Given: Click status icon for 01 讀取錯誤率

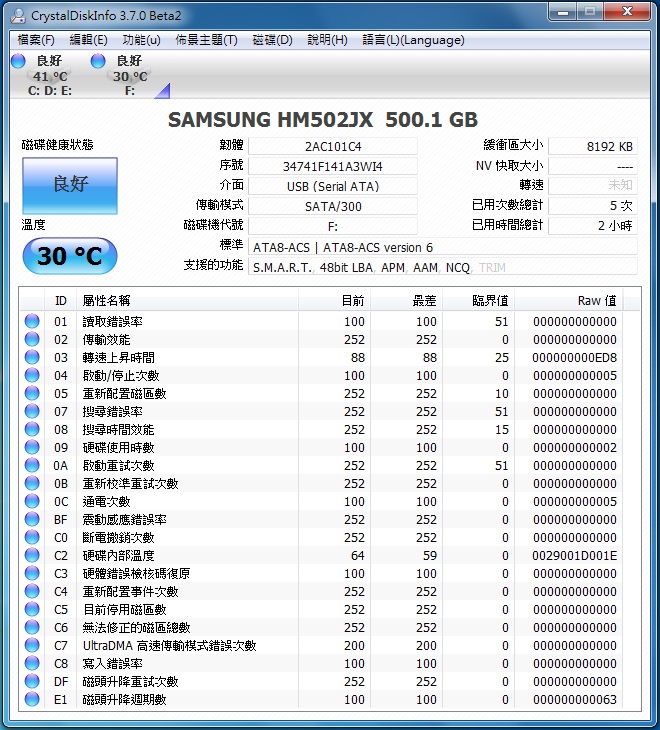Looking at the screenshot, I should tap(32, 321).
